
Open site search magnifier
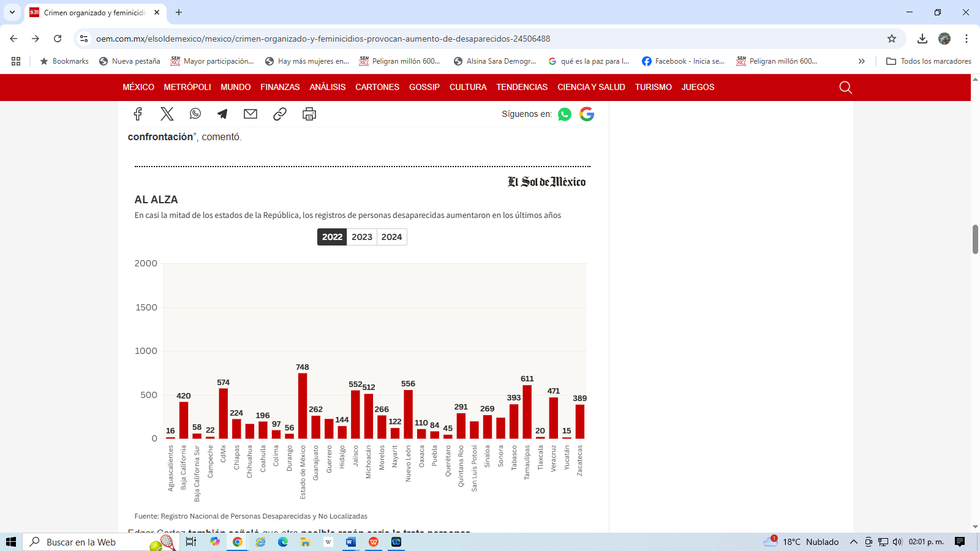(x=846, y=87)
